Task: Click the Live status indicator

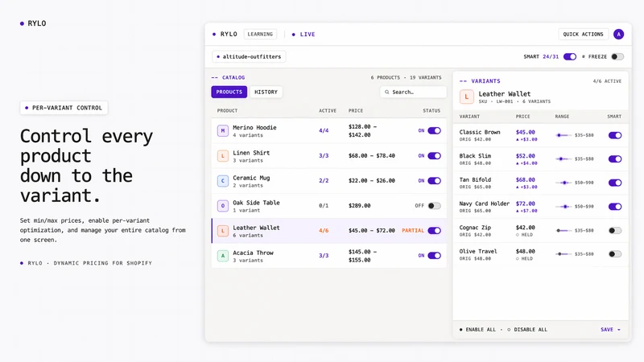Action: point(303,35)
